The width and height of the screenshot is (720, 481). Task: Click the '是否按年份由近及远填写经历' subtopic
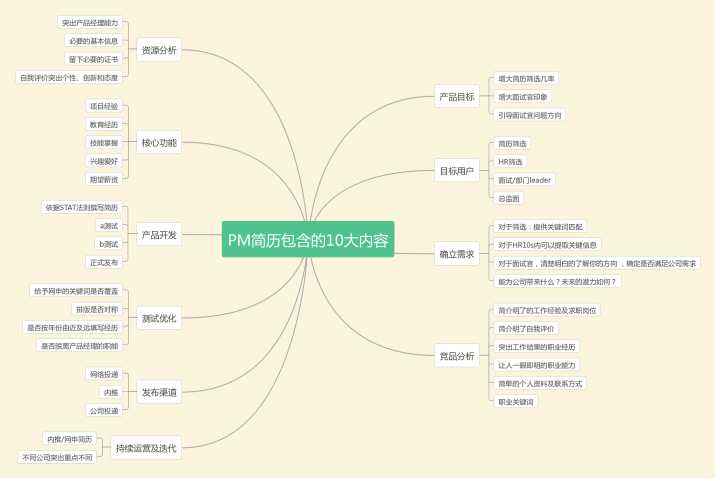[x=73, y=328]
